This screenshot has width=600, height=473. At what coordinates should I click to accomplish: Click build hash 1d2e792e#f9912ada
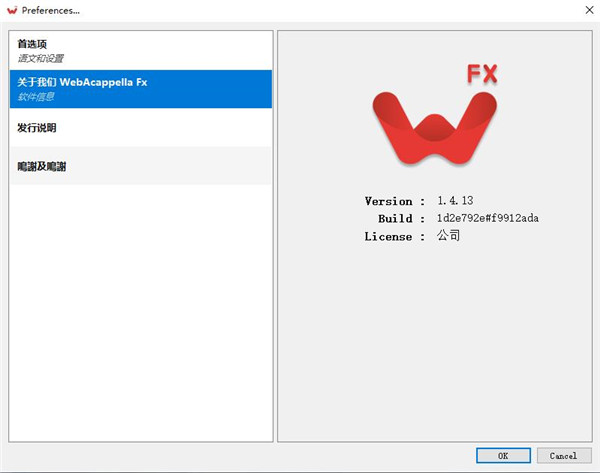[488, 218]
